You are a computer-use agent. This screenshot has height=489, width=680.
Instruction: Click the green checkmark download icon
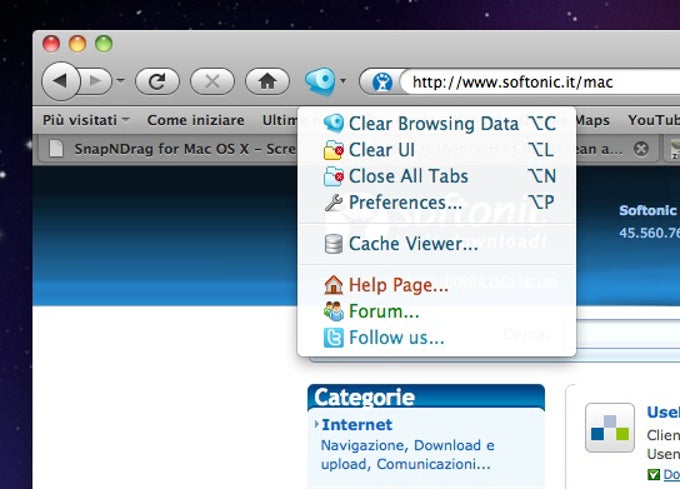[x=654, y=475]
